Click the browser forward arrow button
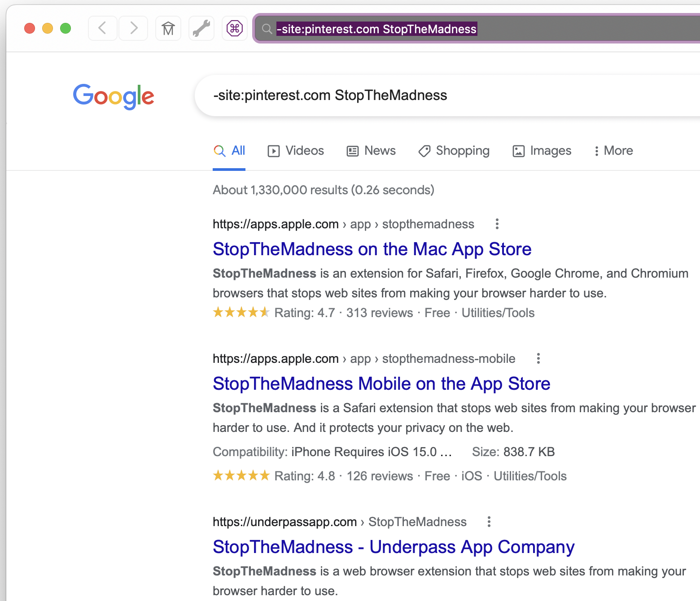The height and width of the screenshot is (601, 700). coord(133,28)
